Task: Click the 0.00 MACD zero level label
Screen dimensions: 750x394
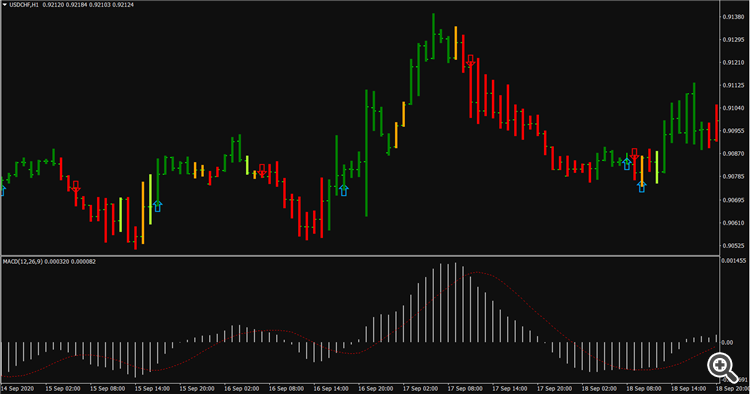Action: tap(727, 343)
